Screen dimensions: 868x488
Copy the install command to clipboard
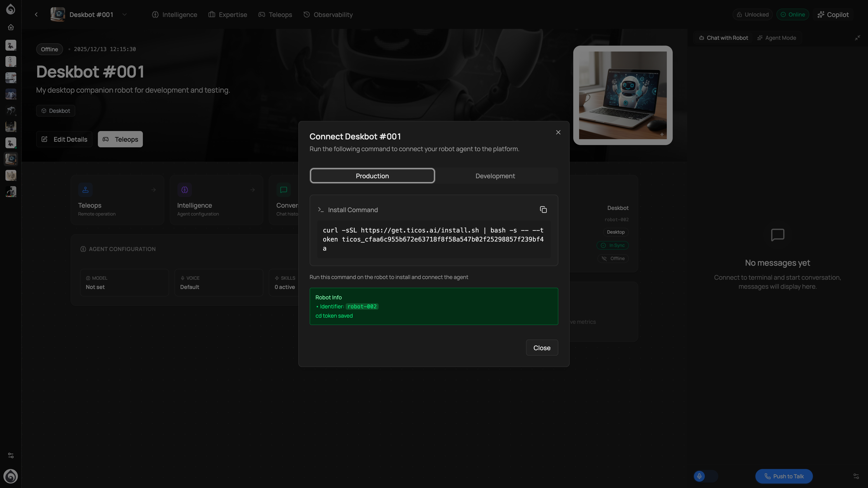[543, 210]
